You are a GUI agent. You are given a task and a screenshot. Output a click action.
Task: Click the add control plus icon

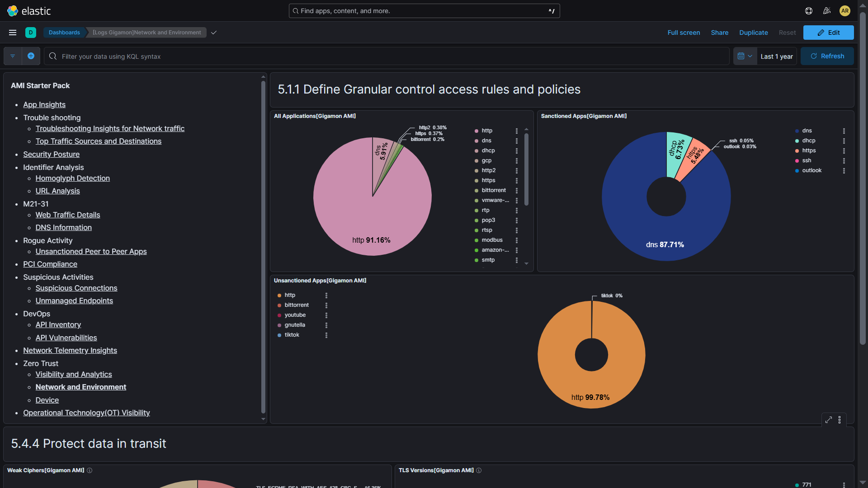click(x=31, y=56)
